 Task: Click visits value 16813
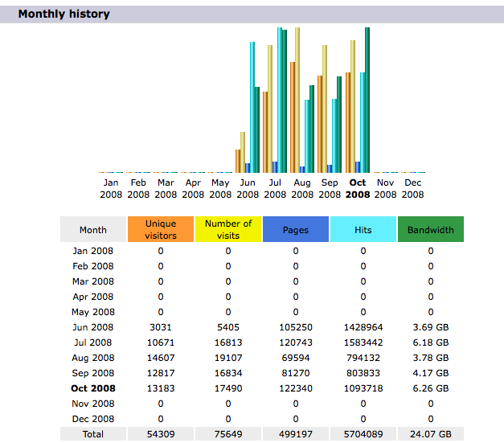pos(228,343)
